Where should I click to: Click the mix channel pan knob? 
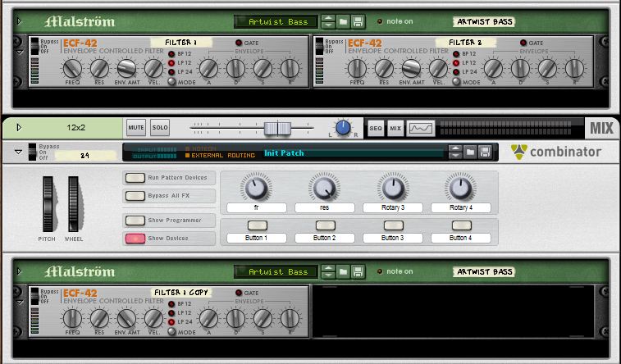343,128
